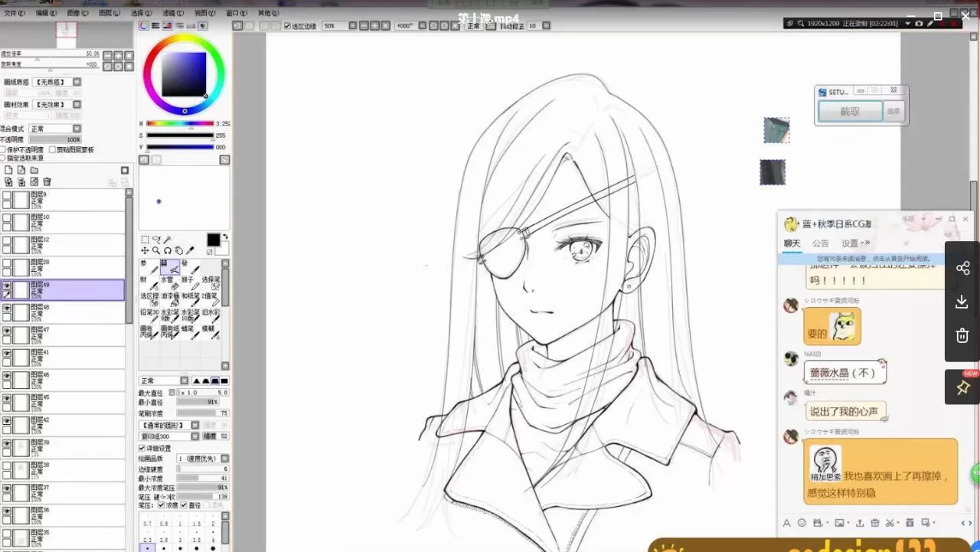This screenshot has height=552, width=980.
Task: Create a new layer with the blank page icon
Action: [8, 170]
